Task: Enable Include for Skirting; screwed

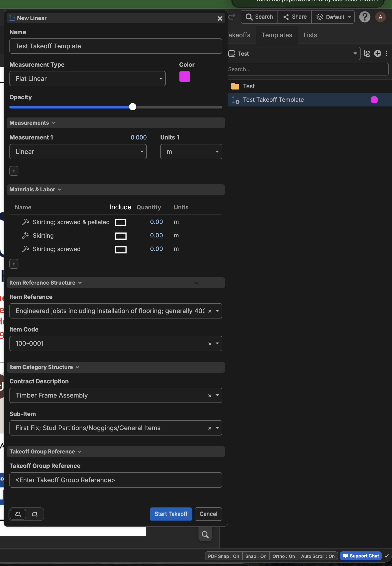Action: pos(121,249)
